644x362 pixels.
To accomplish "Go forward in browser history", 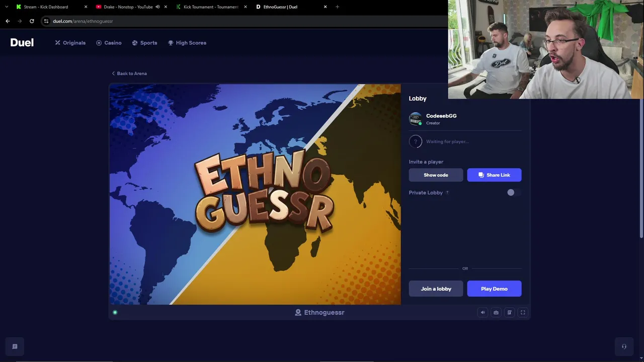I will 20,21.
